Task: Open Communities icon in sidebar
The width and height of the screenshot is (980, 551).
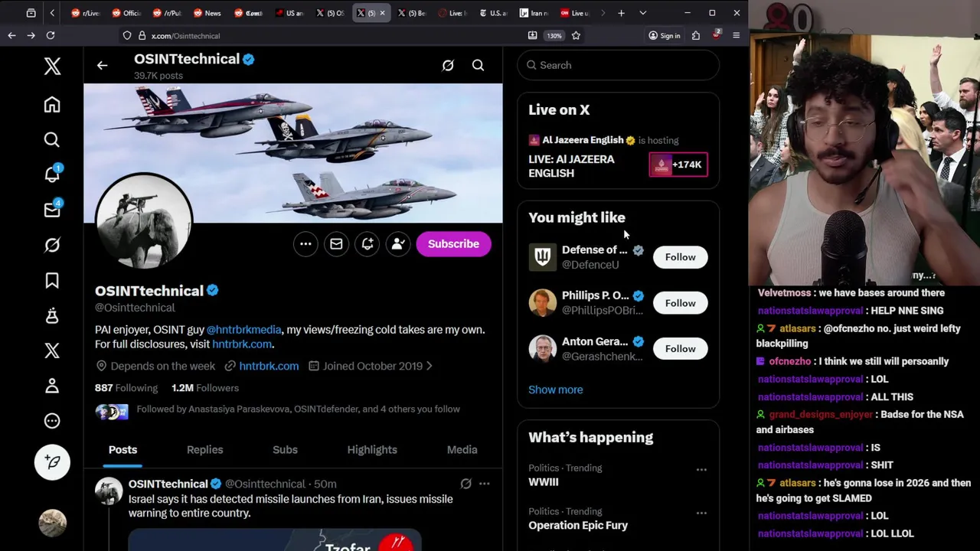Action: (x=52, y=316)
